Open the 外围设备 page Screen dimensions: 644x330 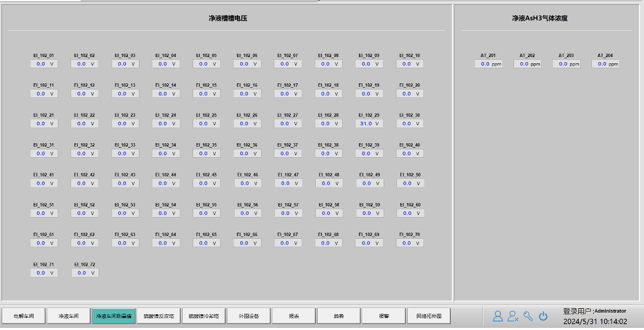click(249, 316)
